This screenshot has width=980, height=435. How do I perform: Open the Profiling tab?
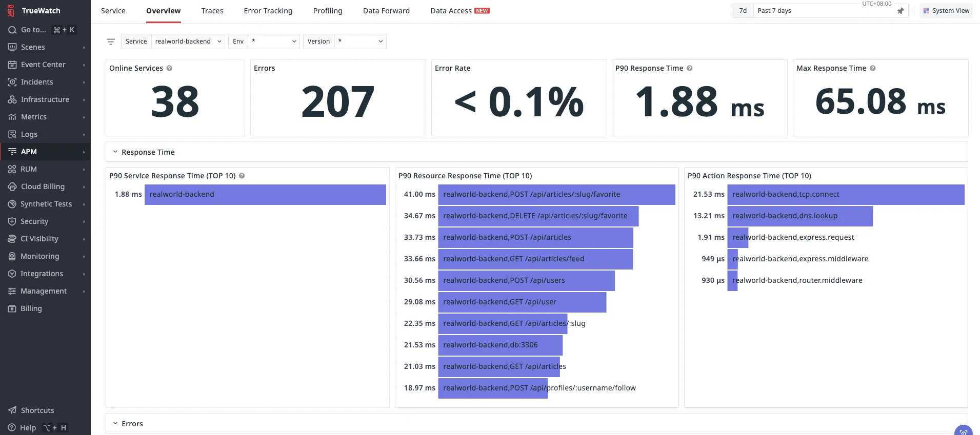coord(328,11)
